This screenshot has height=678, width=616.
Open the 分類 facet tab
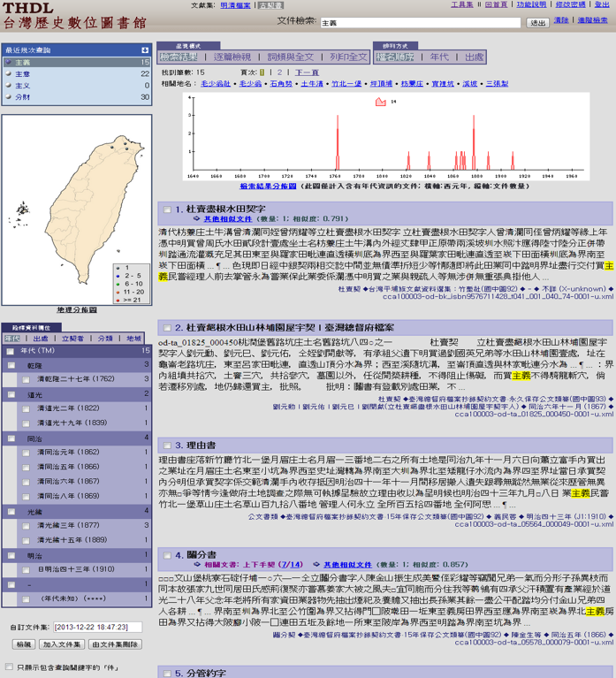click(x=105, y=339)
